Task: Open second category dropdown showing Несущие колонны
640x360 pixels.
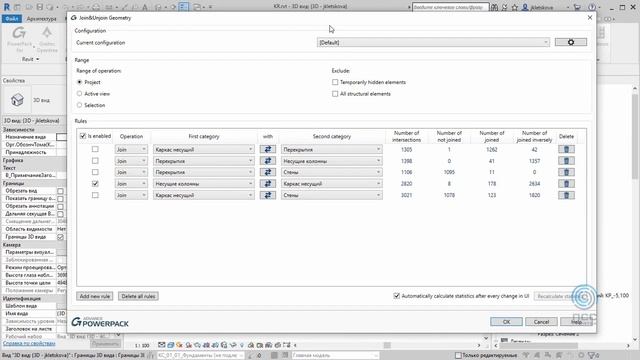Action: [x=331, y=161]
